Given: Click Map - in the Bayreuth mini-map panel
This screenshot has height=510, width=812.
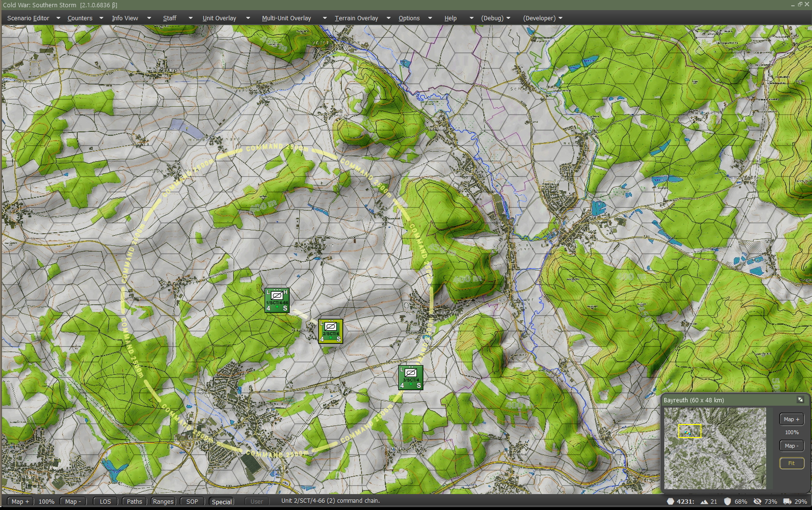Looking at the screenshot, I should (792, 446).
